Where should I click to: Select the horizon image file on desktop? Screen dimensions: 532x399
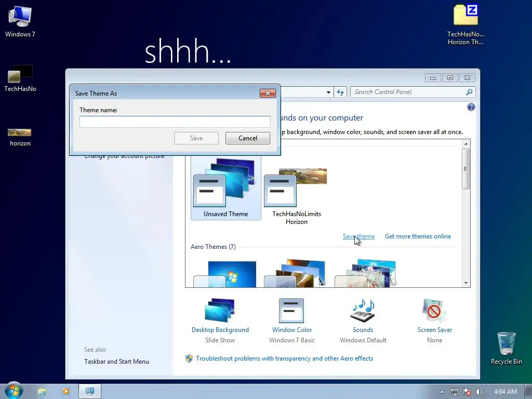(20, 137)
